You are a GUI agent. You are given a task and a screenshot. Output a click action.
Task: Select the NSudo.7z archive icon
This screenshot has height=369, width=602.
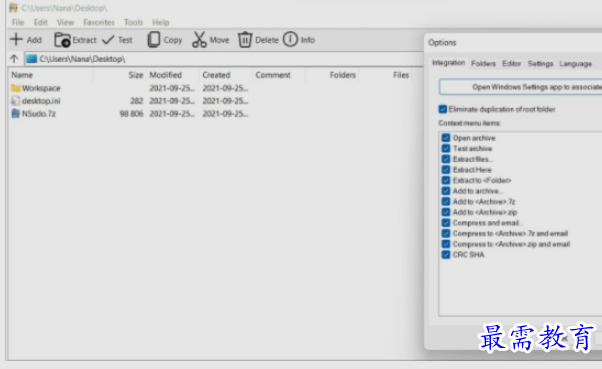coord(15,114)
